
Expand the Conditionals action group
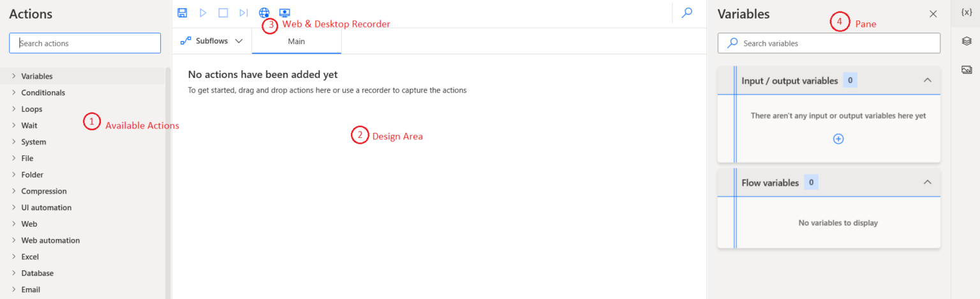pyautogui.click(x=43, y=93)
